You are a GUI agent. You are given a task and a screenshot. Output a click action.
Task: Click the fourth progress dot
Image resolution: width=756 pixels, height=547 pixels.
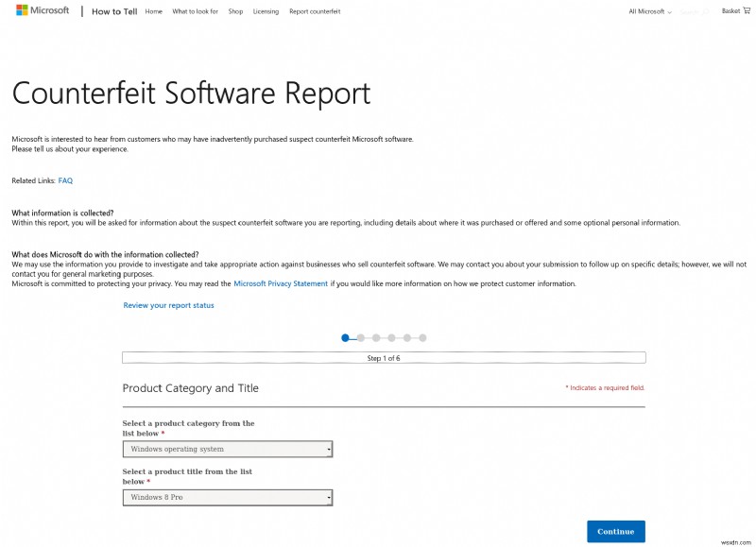[x=391, y=337]
